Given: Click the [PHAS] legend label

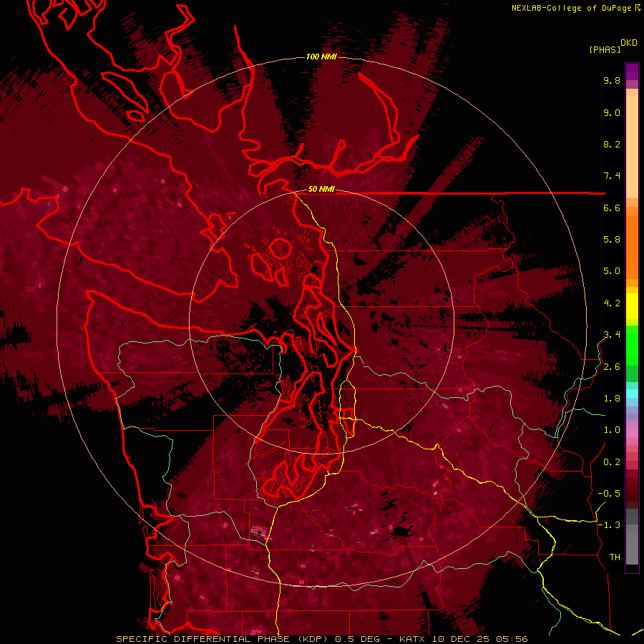Looking at the screenshot, I should coord(605,50).
